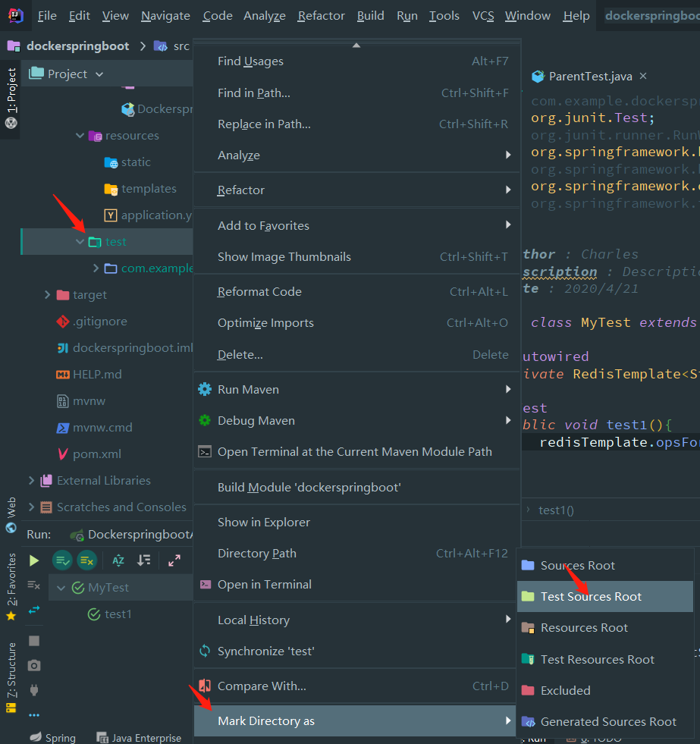Click the Synchronize 'test' refresh icon
Screen dimensions: 700x744
click(205, 651)
